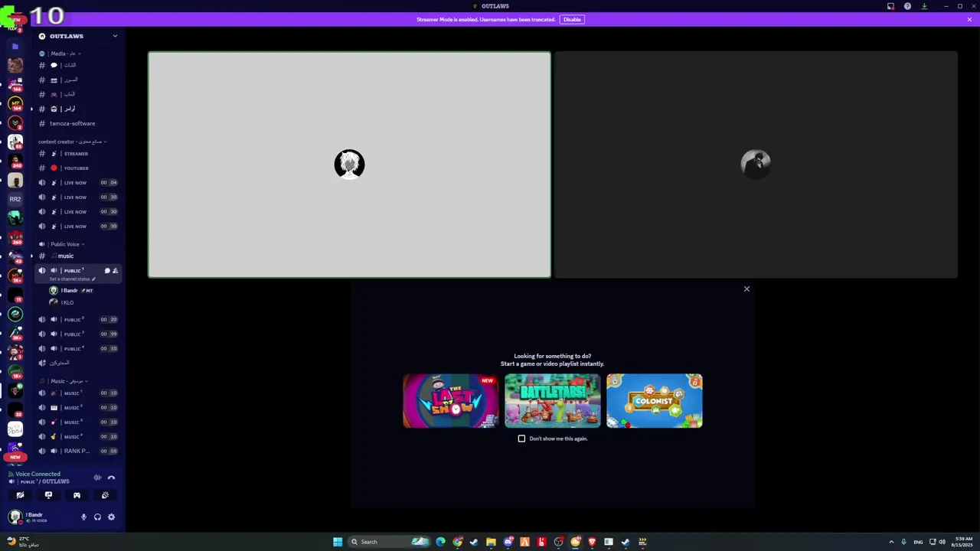The image size is (980, 551).
Task: Close the activities suggestion panel
Action: (x=746, y=289)
